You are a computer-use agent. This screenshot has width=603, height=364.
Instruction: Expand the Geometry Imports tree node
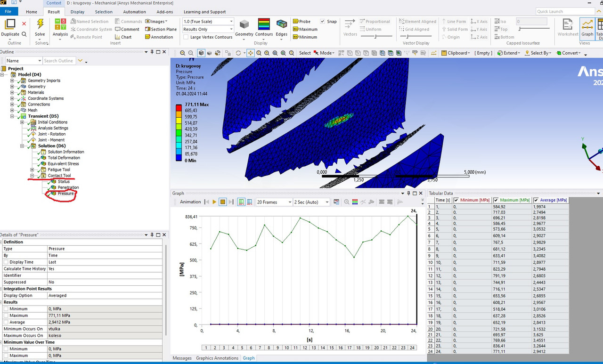pyautogui.click(x=12, y=81)
